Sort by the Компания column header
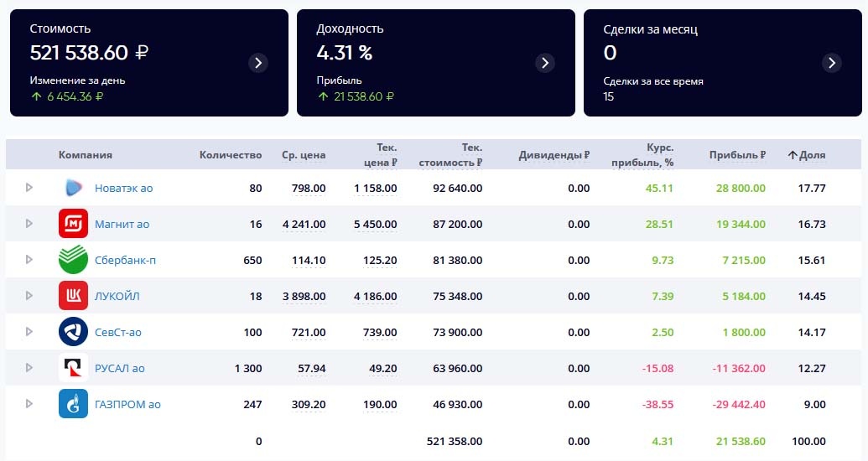The height and width of the screenshot is (461, 868). 86,155
